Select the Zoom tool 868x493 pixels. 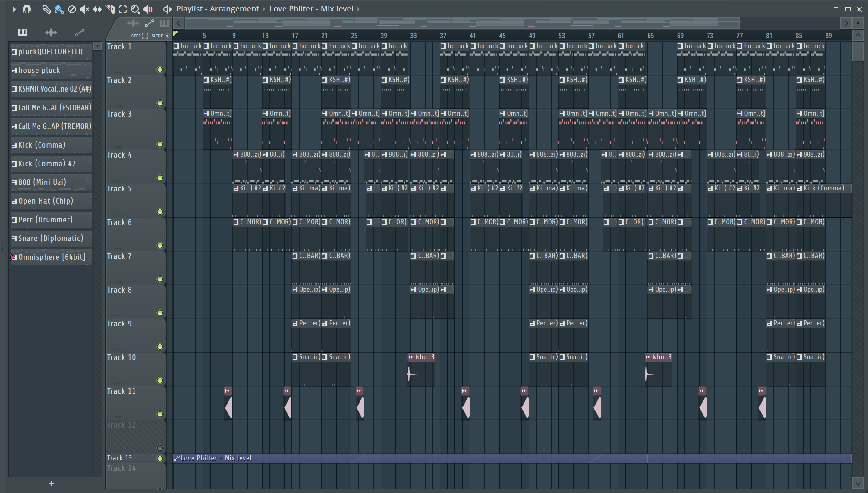pos(135,9)
